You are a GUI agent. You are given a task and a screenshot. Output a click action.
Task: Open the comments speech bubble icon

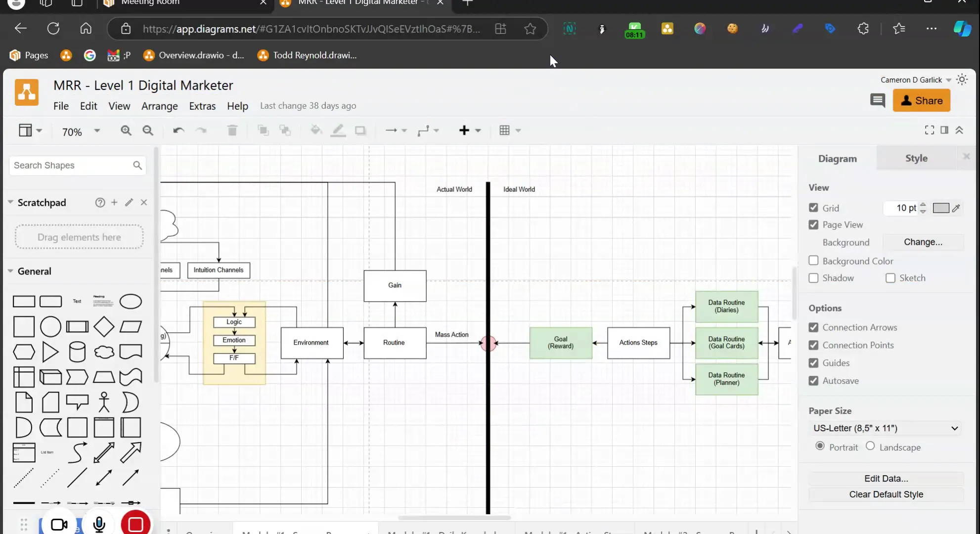click(x=878, y=101)
